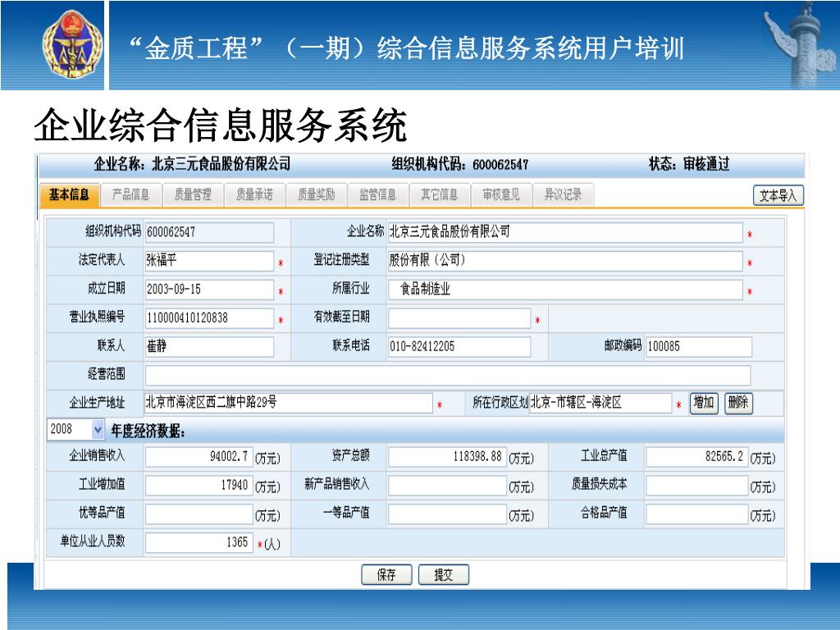The height and width of the screenshot is (630, 840).
Task: Click the 企业生产地址 input field
Action: coord(288,403)
